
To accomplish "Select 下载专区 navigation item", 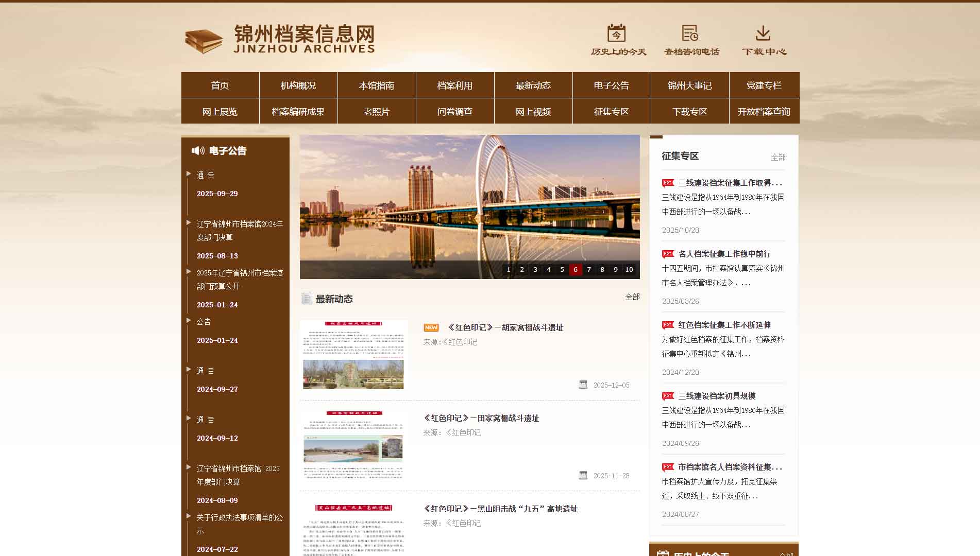I will 690,111.
